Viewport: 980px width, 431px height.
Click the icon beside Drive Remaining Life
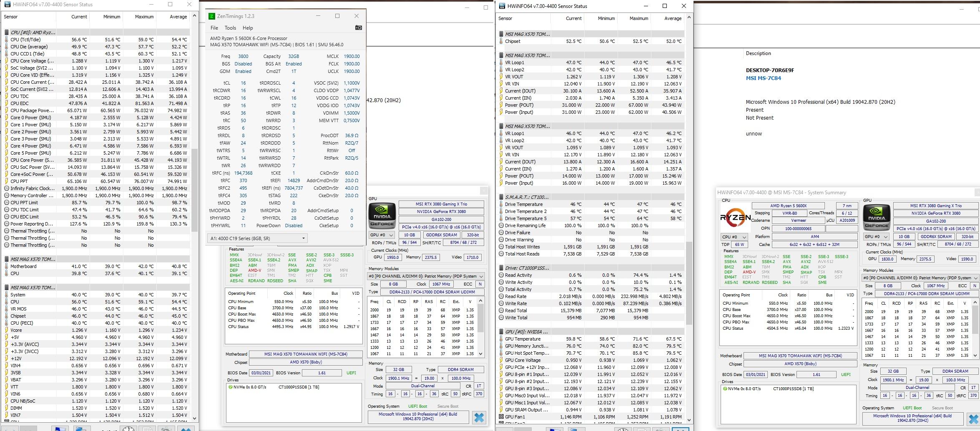point(501,226)
